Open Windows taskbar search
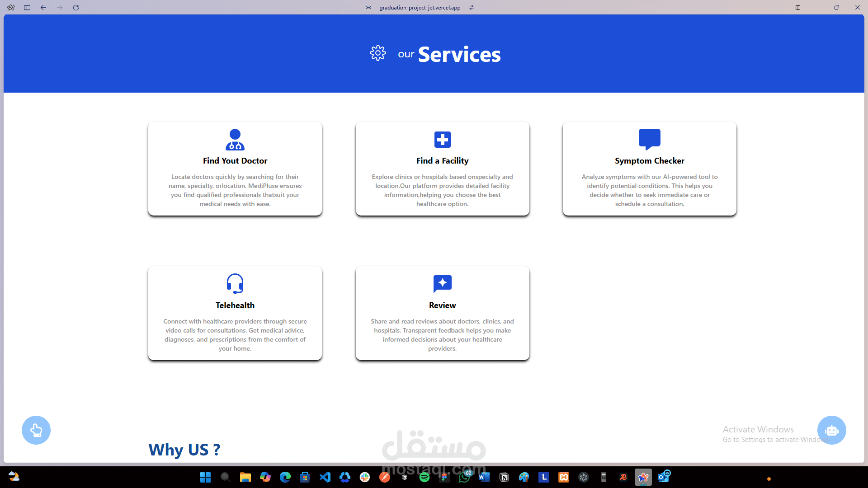The height and width of the screenshot is (488, 868). click(x=225, y=477)
